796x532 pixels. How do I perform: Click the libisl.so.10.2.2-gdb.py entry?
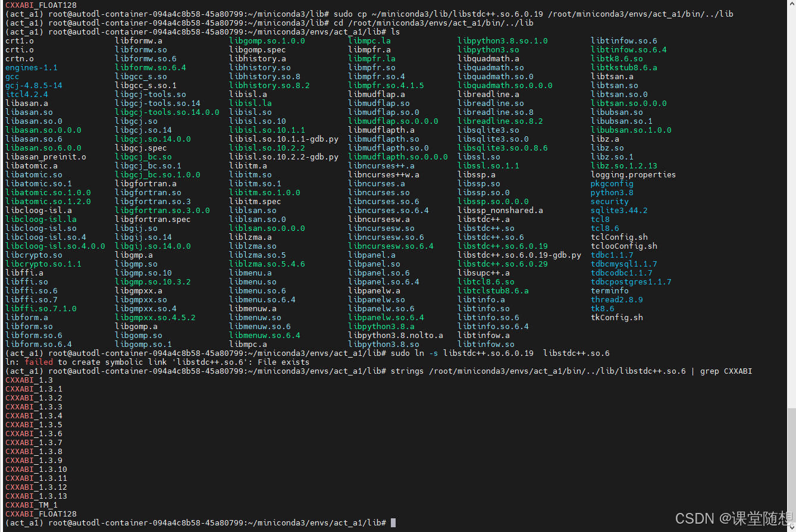(284, 157)
